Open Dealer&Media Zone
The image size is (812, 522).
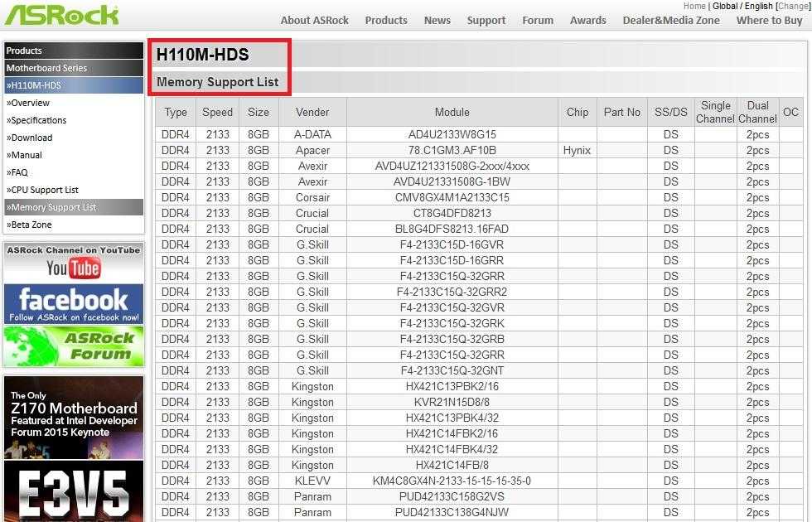coord(671,21)
